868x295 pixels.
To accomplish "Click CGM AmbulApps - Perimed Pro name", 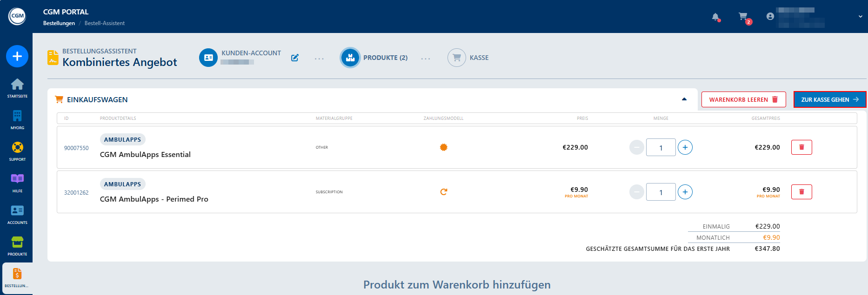I will [154, 199].
